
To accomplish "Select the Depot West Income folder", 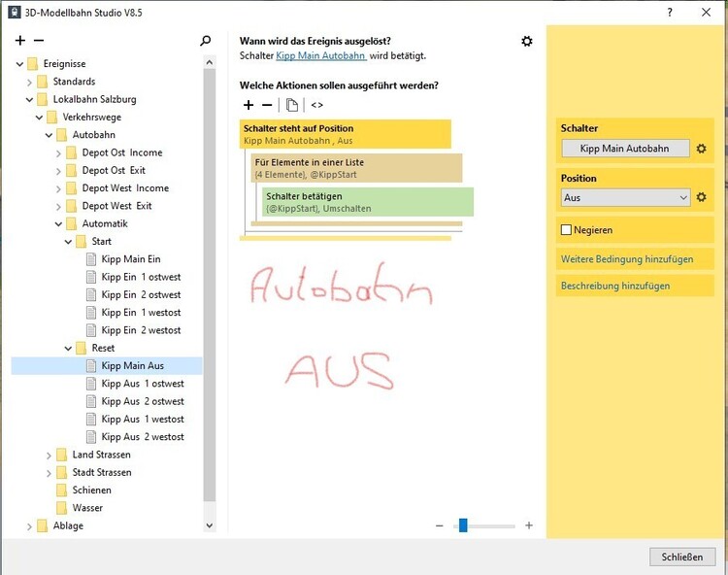I will click(125, 188).
